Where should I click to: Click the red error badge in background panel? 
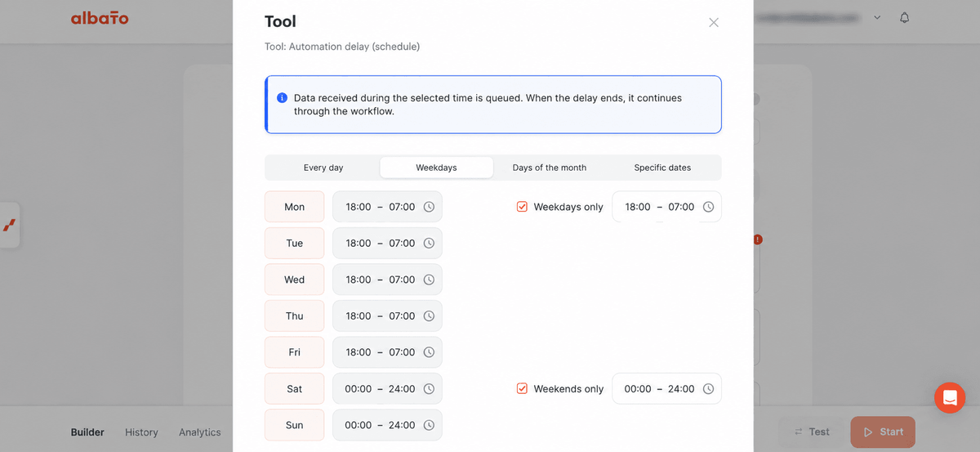(x=758, y=239)
